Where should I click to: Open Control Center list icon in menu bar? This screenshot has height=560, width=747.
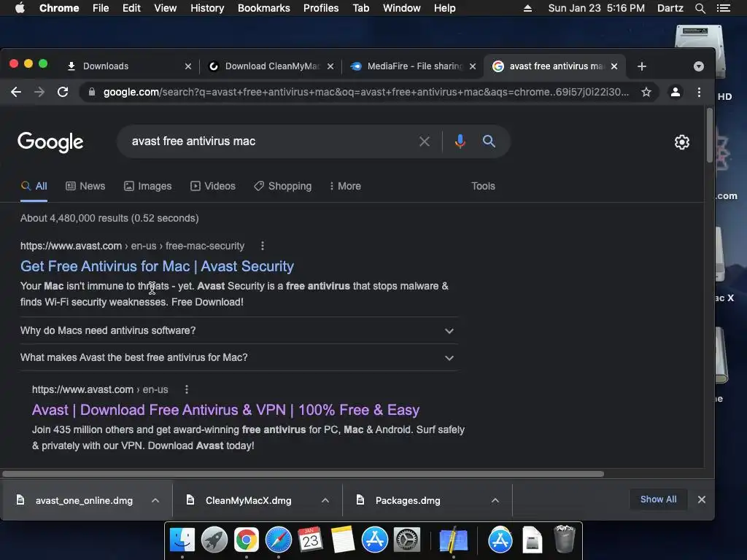[x=724, y=8]
